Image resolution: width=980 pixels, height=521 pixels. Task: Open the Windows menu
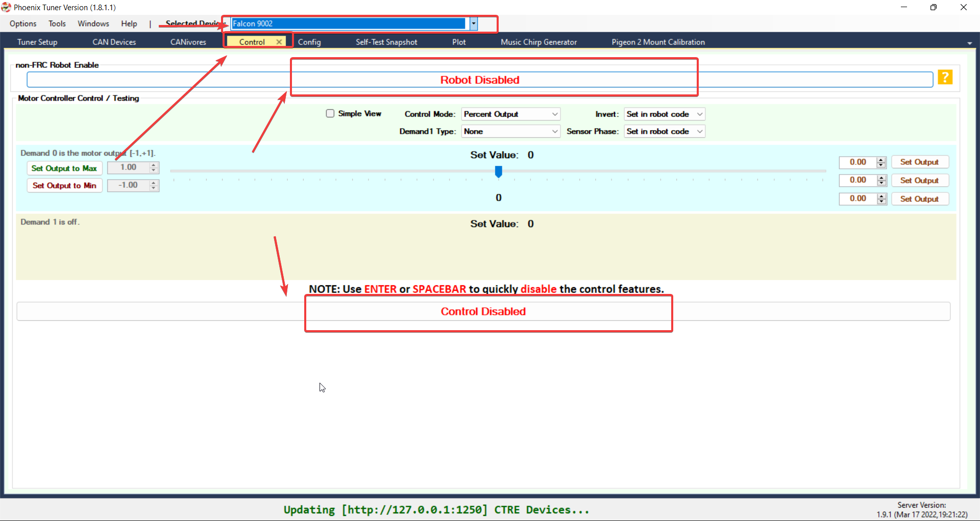93,23
